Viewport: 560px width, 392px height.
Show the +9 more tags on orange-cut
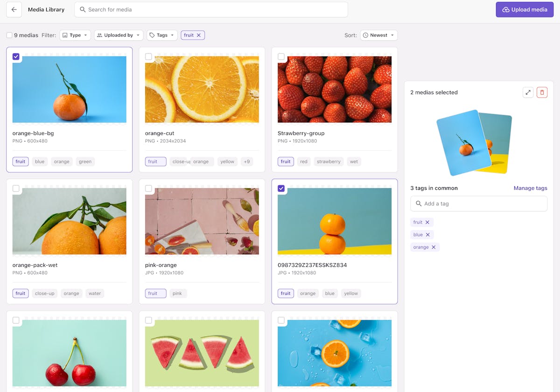pos(246,161)
